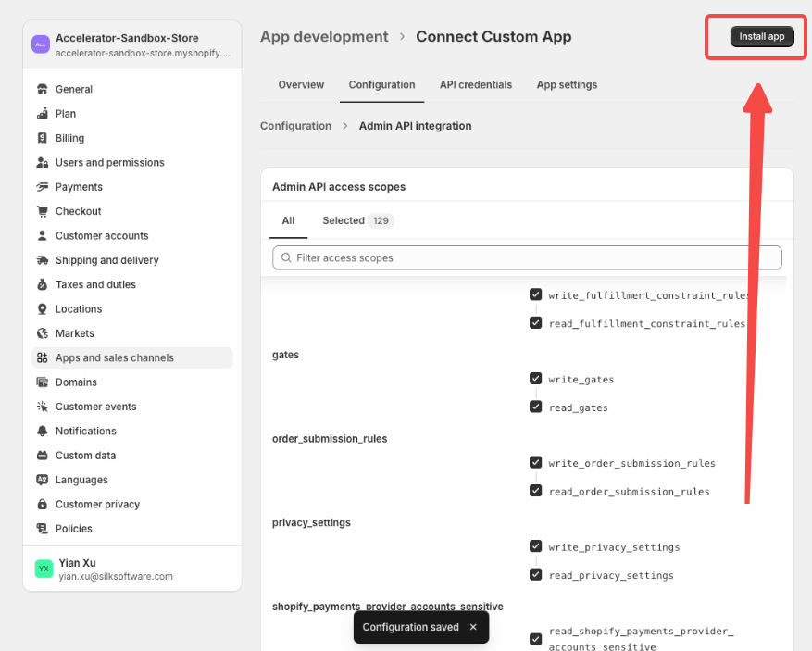
Task: Click the Install app button
Action: pos(762,36)
